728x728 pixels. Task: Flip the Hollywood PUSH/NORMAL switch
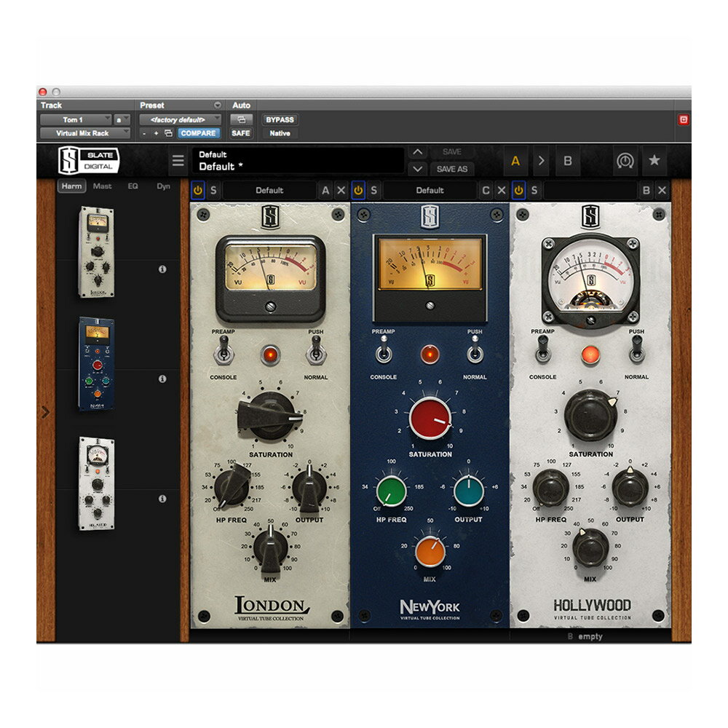pyautogui.click(x=636, y=349)
